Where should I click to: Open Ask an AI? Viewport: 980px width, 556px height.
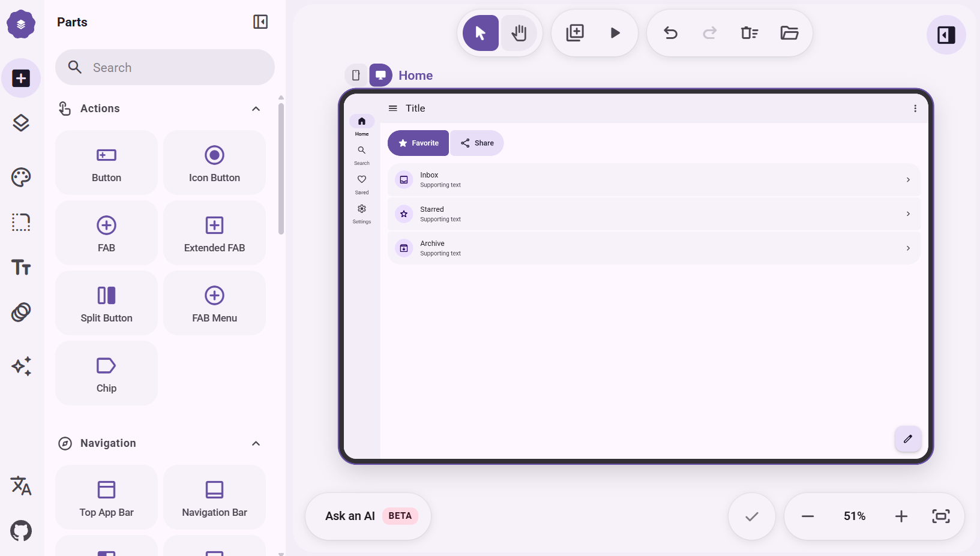click(x=368, y=516)
